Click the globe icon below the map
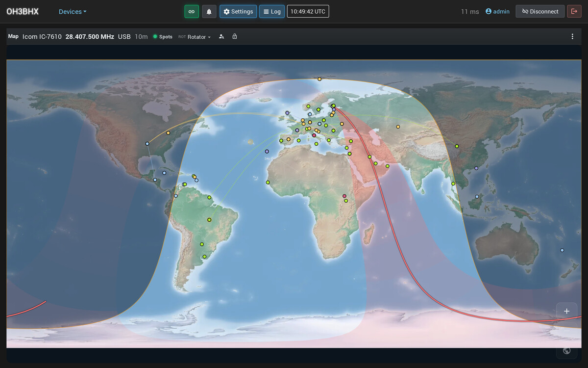The height and width of the screenshot is (368, 588). 567,350
